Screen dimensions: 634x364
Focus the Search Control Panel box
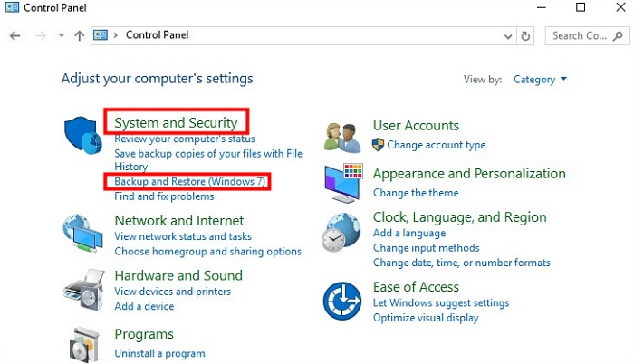[587, 36]
